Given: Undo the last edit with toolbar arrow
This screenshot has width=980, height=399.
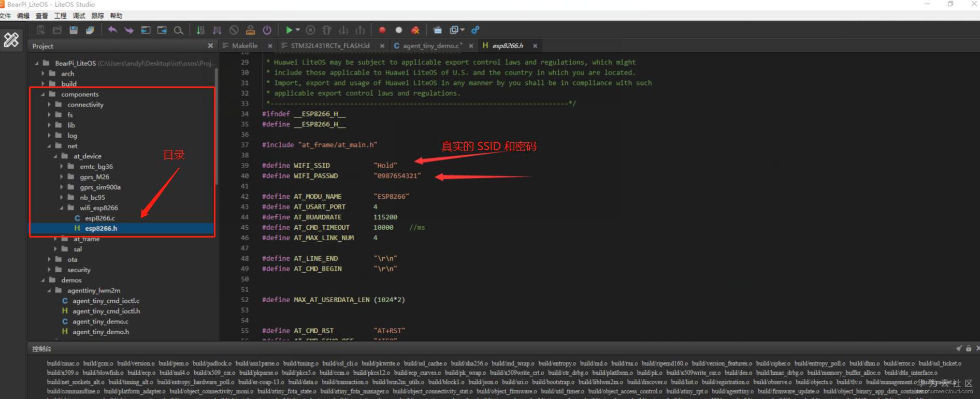Looking at the screenshot, I should pos(112,30).
